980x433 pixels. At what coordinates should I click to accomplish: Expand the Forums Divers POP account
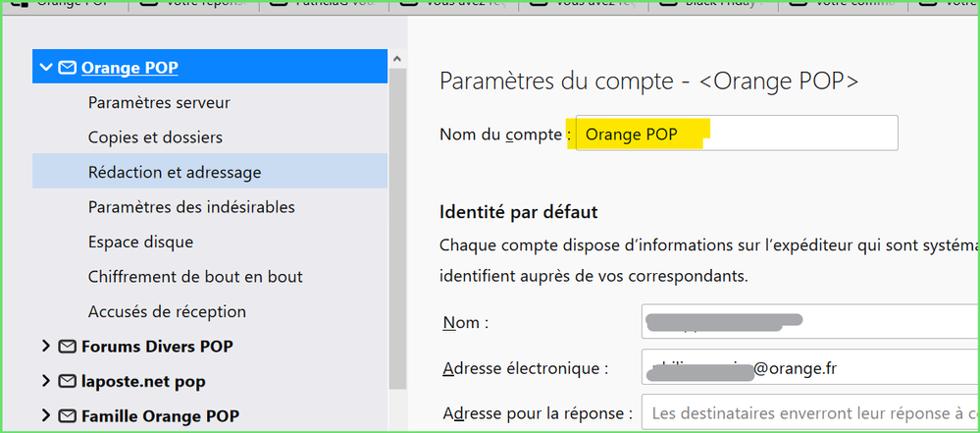point(46,347)
